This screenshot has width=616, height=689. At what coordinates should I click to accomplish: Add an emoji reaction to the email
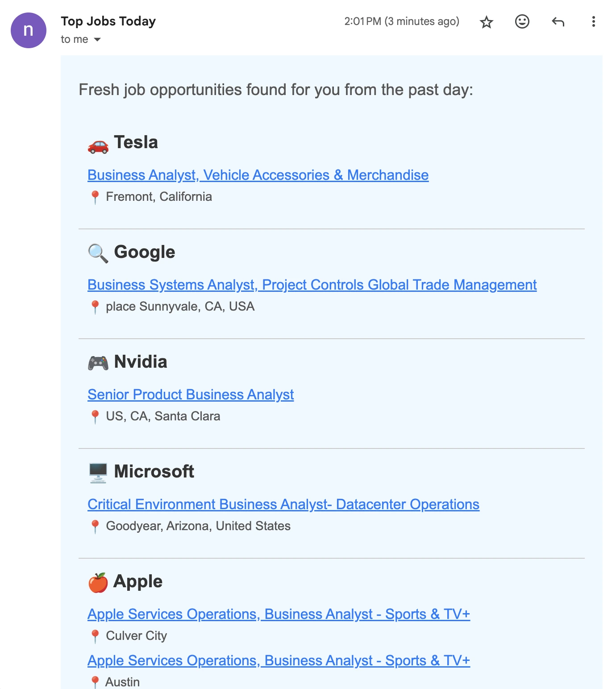coord(522,22)
